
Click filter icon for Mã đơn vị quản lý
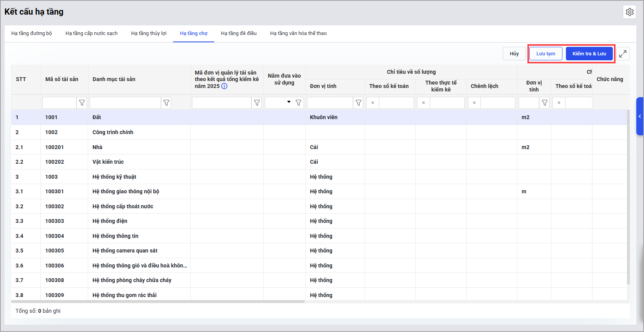point(257,103)
